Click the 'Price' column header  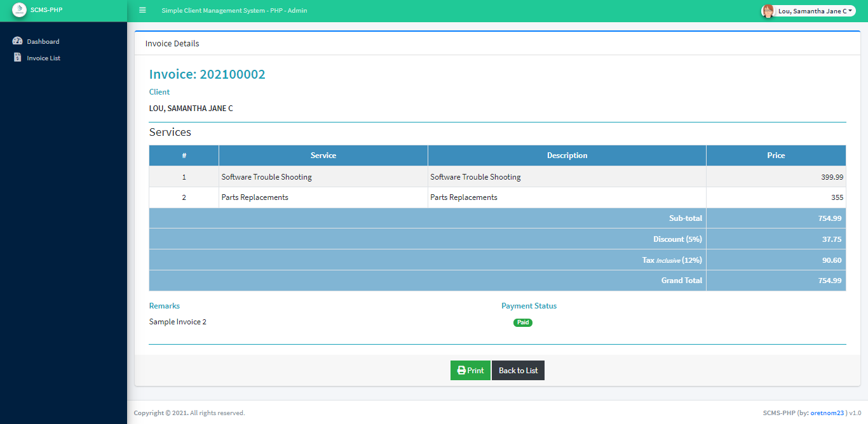(x=776, y=156)
